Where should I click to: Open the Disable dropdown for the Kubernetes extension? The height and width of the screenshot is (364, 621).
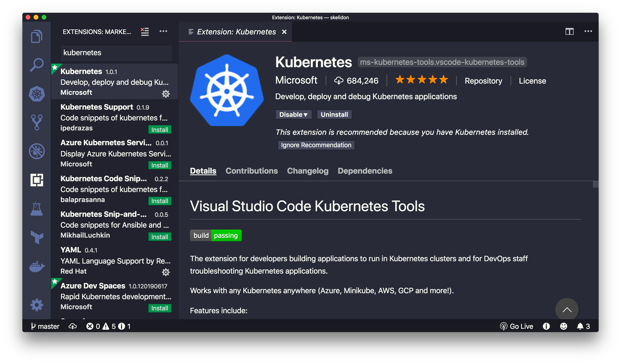pos(293,114)
